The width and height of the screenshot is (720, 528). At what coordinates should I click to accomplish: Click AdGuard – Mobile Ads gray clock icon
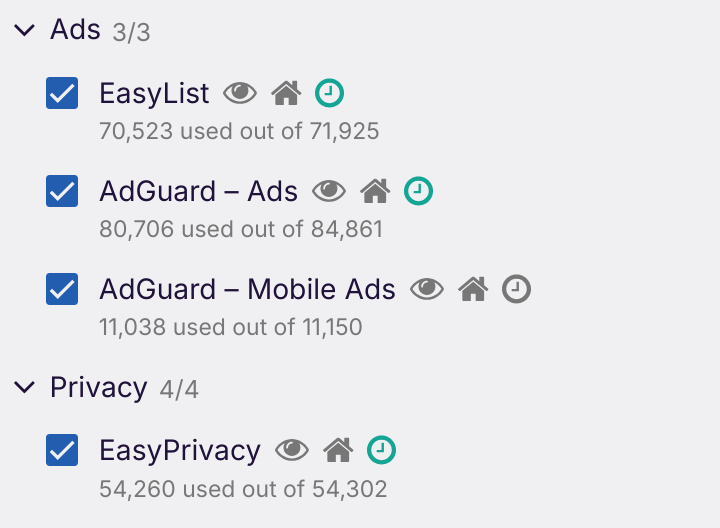[516, 289]
